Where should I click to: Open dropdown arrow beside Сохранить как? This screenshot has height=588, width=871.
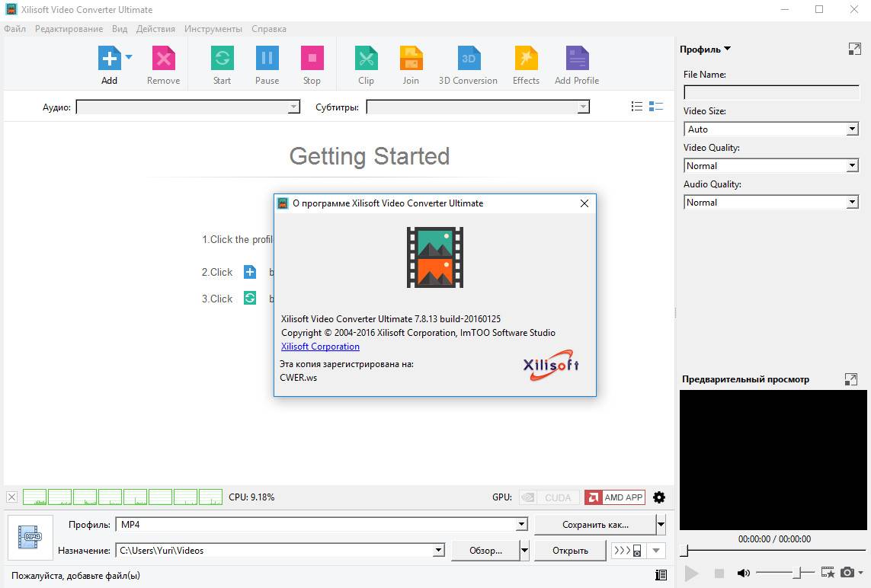tap(661, 524)
